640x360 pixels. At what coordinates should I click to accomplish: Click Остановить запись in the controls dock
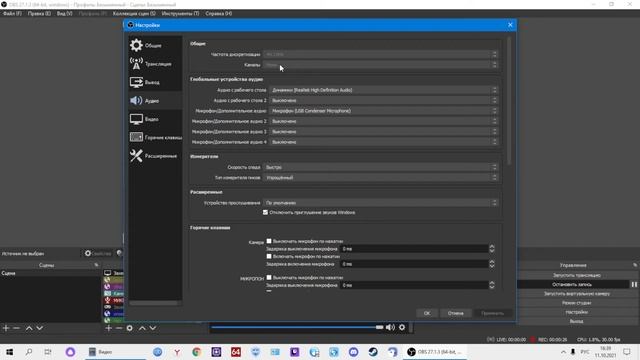coord(572,284)
